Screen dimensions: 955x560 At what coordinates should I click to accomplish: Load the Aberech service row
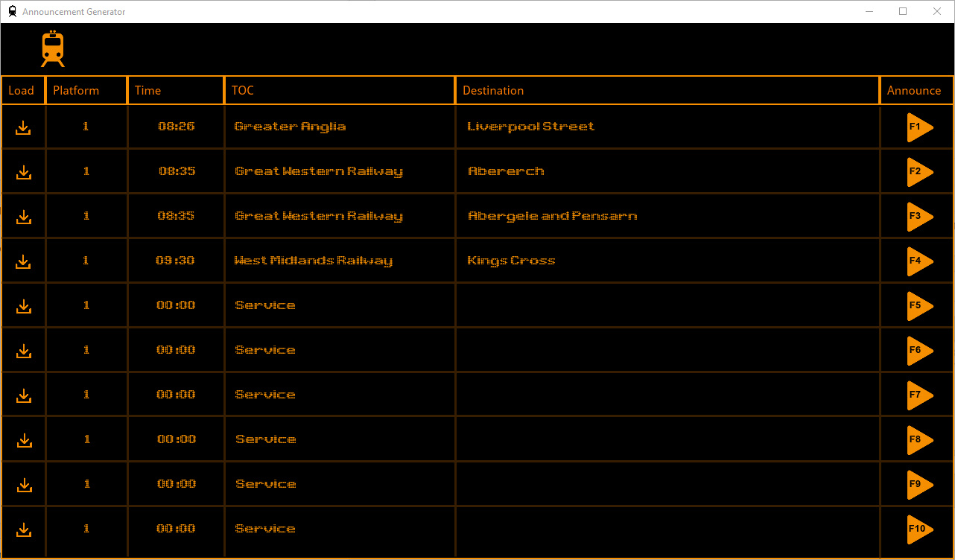pos(23,173)
